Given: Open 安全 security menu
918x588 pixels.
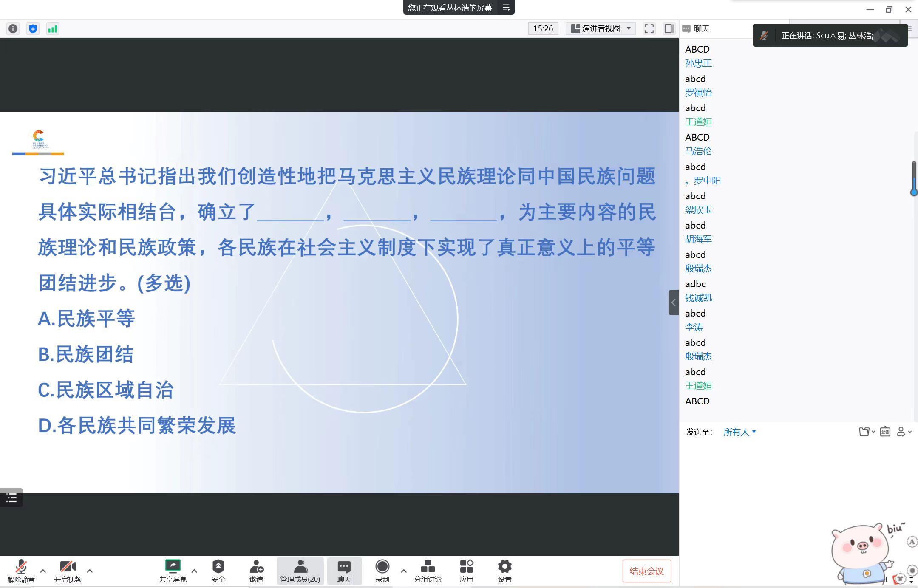Looking at the screenshot, I should click(x=218, y=571).
